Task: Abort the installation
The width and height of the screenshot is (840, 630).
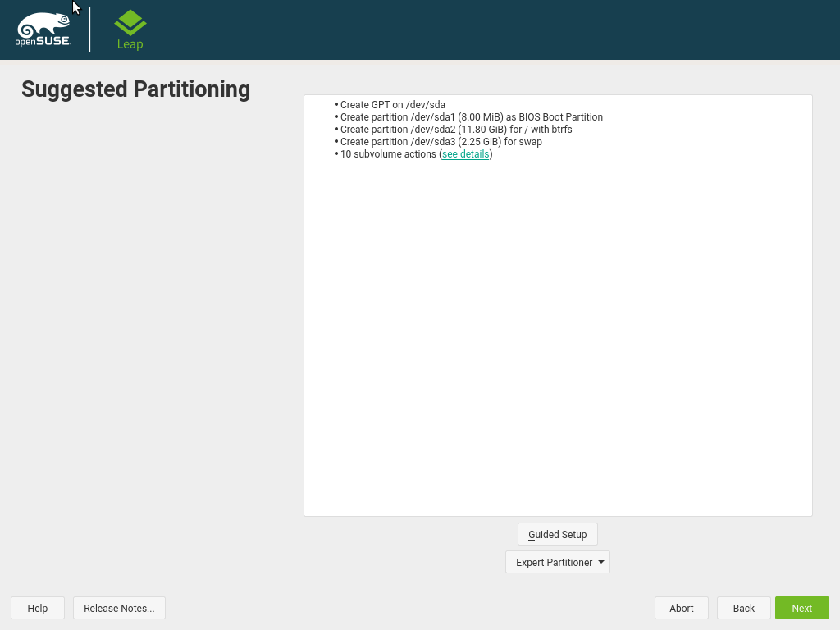Action: pos(681,608)
